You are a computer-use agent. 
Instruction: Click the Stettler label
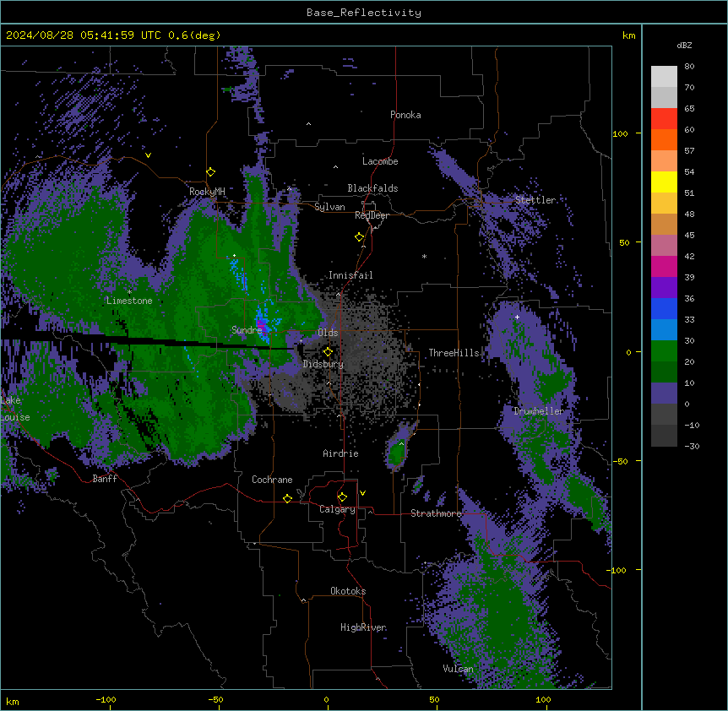[535, 200]
